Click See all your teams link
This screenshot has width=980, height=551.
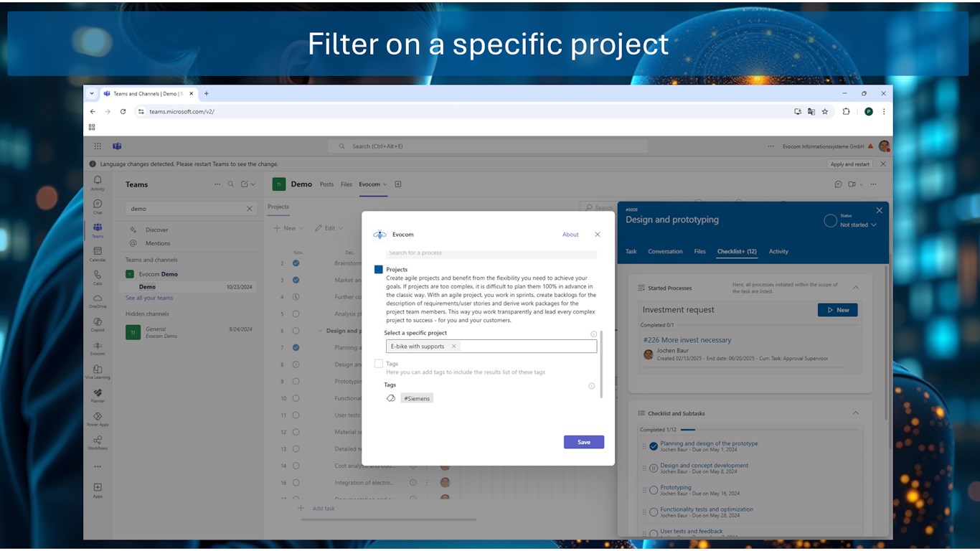149,298
